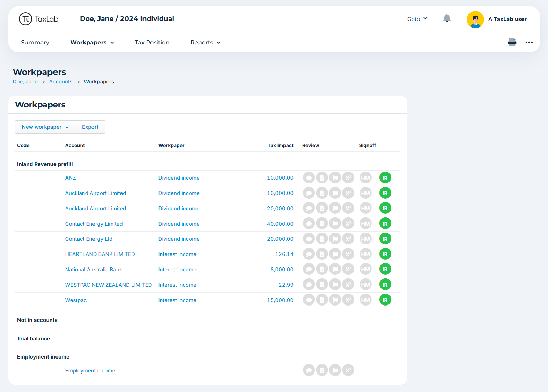Flag the National Australia Bank workpaper
Image resolution: width=548 pixels, height=392 pixels.
pyautogui.click(x=335, y=269)
